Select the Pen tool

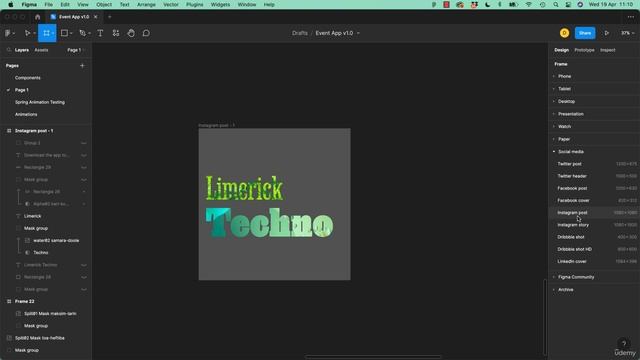click(x=82, y=33)
